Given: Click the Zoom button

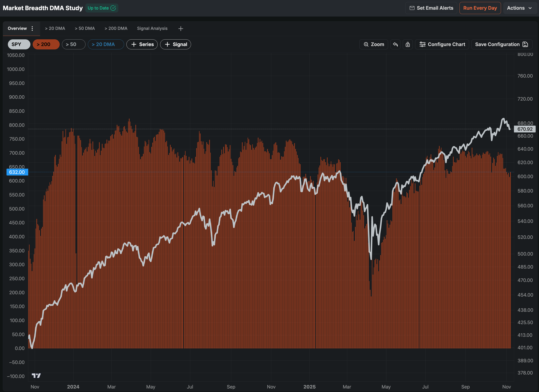Looking at the screenshot, I should pyautogui.click(x=374, y=44).
